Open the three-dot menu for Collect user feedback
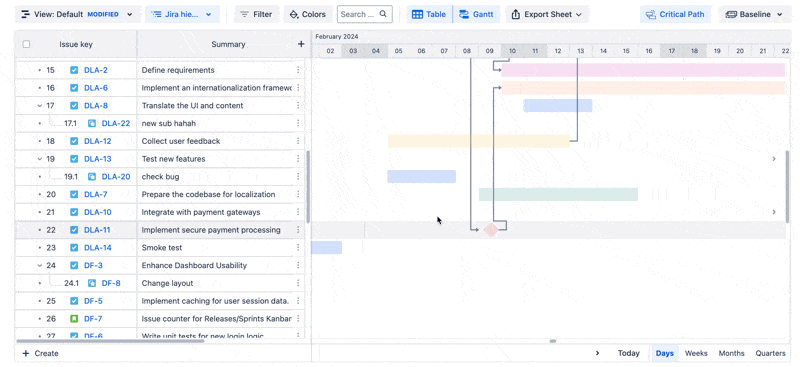 298,141
